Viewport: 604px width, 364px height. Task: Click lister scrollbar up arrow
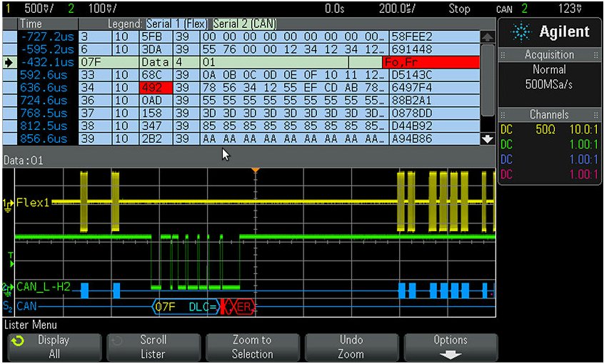click(488, 37)
